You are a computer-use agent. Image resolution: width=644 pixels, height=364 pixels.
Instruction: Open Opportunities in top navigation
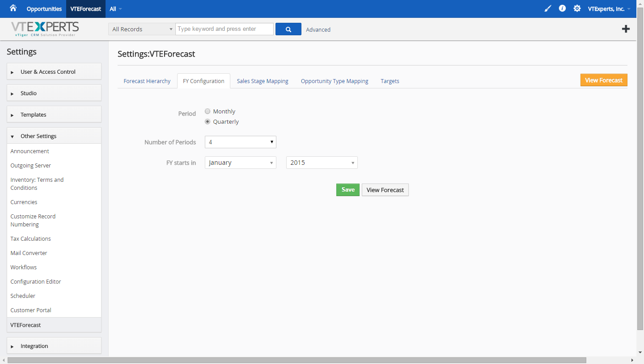coord(44,9)
